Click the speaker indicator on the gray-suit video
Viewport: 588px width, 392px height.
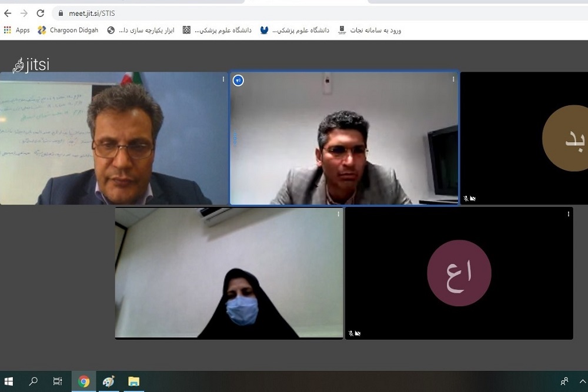tap(238, 81)
